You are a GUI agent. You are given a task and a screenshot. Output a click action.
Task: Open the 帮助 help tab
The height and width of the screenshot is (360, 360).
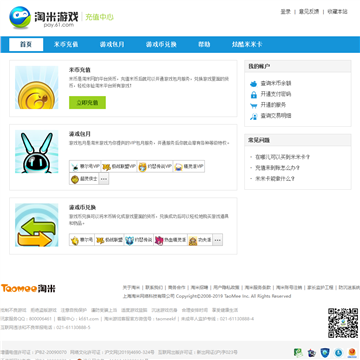click(204, 45)
